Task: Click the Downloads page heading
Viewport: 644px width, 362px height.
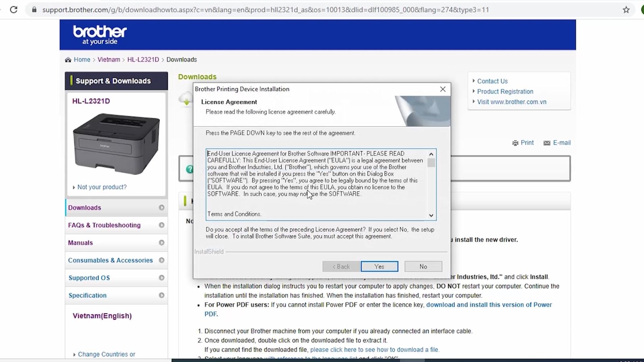Action: (x=197, y=77)
